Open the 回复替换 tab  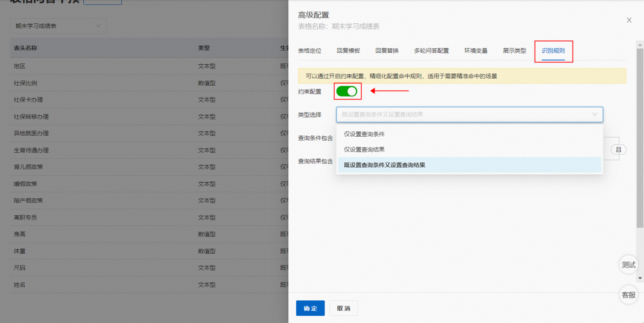click(x=387, y=51)
